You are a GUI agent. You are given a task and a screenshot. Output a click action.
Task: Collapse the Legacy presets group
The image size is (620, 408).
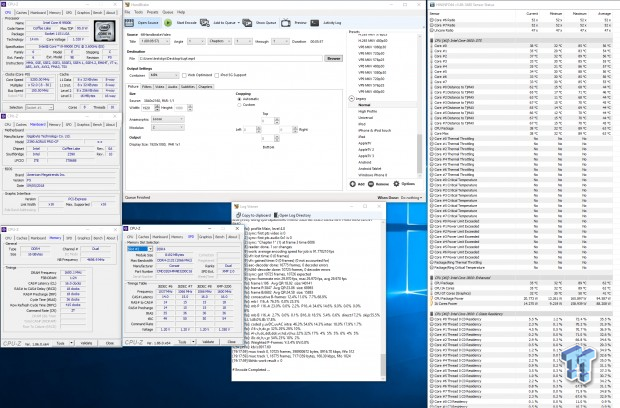tap(352, 98)
